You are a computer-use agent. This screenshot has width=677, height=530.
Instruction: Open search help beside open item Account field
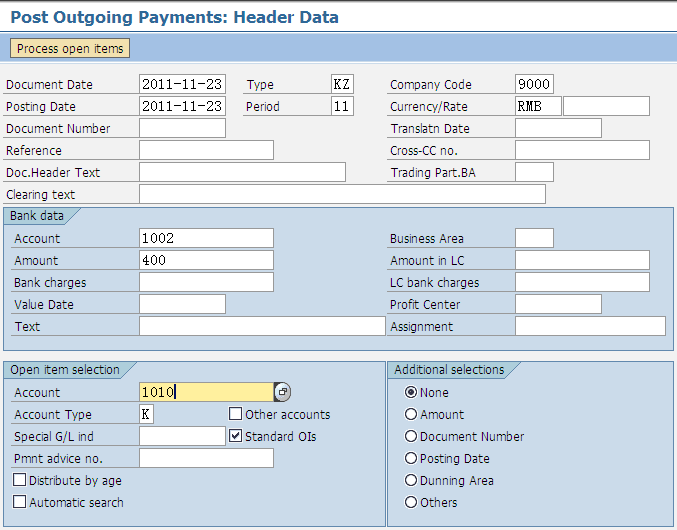coord(282,392)
